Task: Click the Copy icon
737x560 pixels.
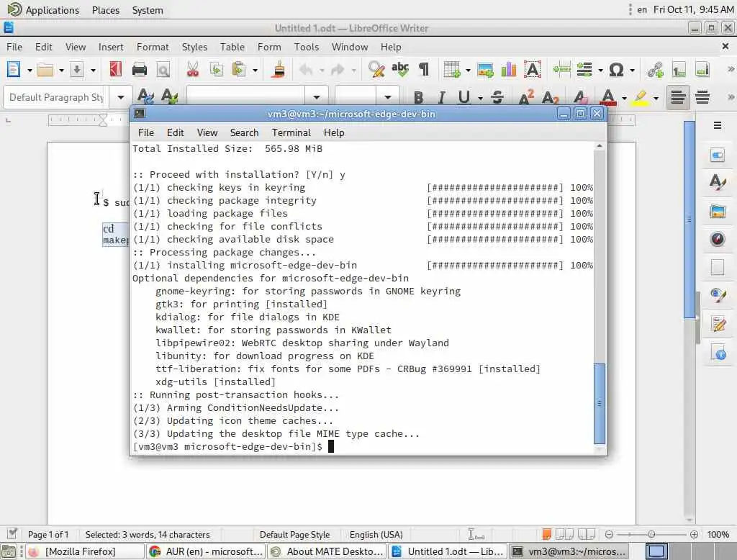Action: [x=216, y=70]
